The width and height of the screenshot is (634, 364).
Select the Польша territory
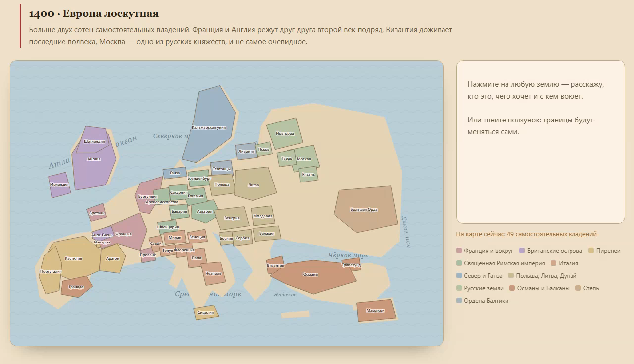click(x=222, y=184)
